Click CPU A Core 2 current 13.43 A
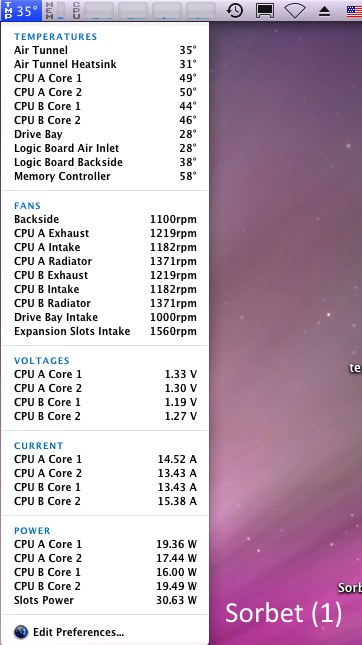 105,473
